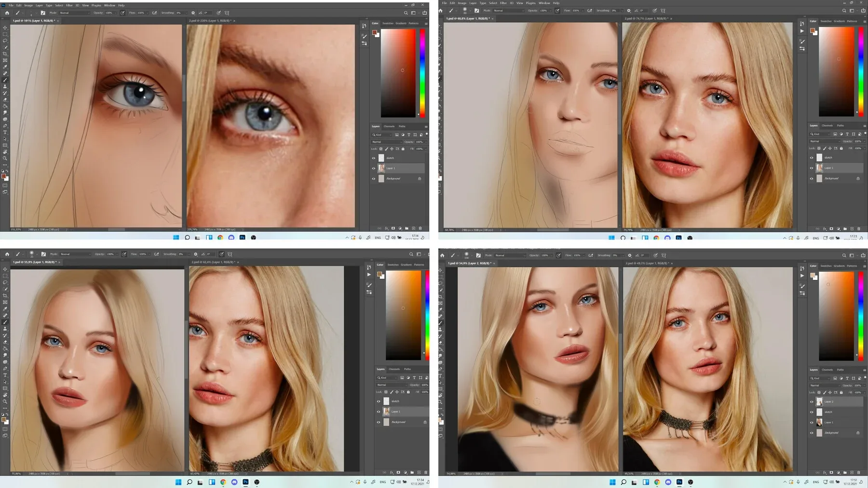
Task: Open the Filter menu
Action: pyautogui.click(x=70, y=5)
